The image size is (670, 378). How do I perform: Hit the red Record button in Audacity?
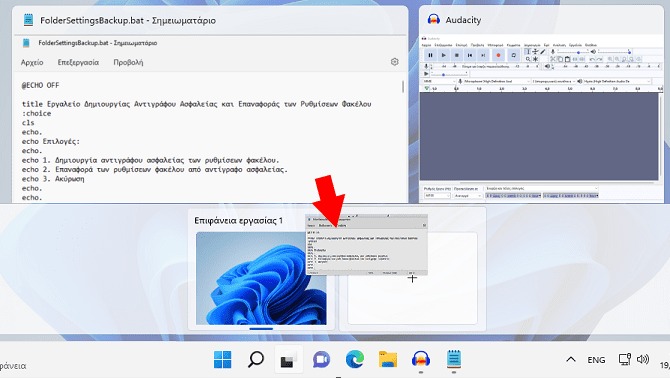[x=498, y=55]
